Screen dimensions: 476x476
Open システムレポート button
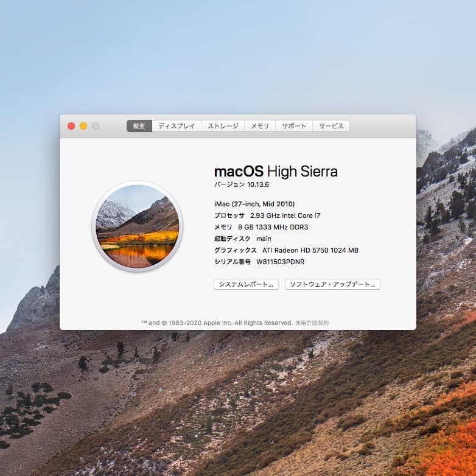[246, 284]
